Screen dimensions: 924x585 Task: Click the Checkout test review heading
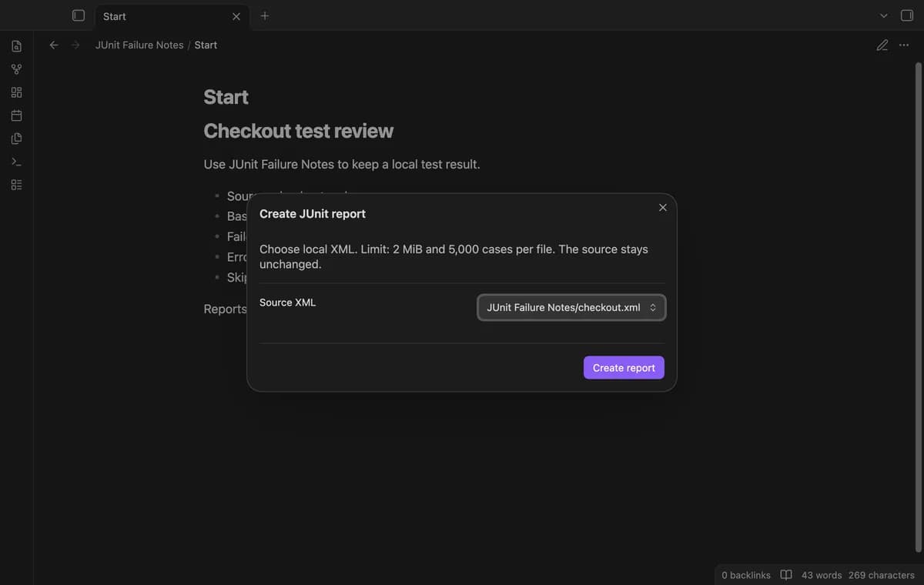(299, 131)
